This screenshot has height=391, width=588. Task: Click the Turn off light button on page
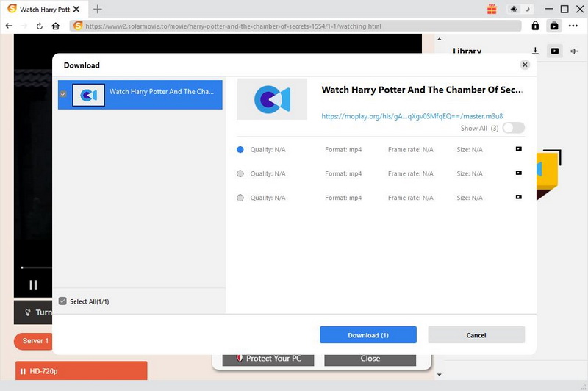(33, 312)
